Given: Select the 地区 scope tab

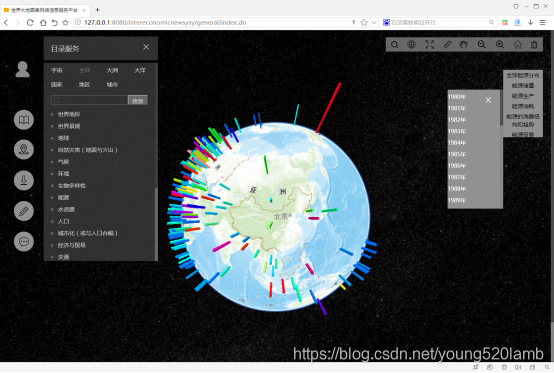Looking at the screenshot, I should tap(84, 84).
